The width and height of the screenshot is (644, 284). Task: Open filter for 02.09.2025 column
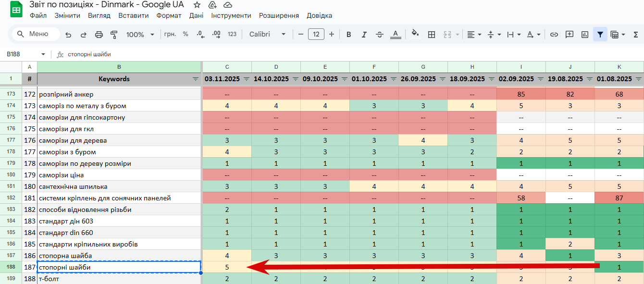541,79
